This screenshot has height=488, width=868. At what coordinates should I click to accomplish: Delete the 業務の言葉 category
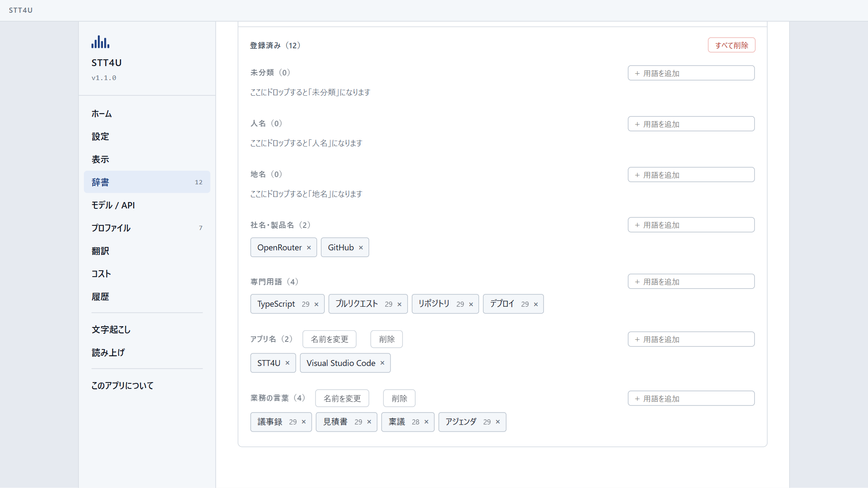point(399,399)
